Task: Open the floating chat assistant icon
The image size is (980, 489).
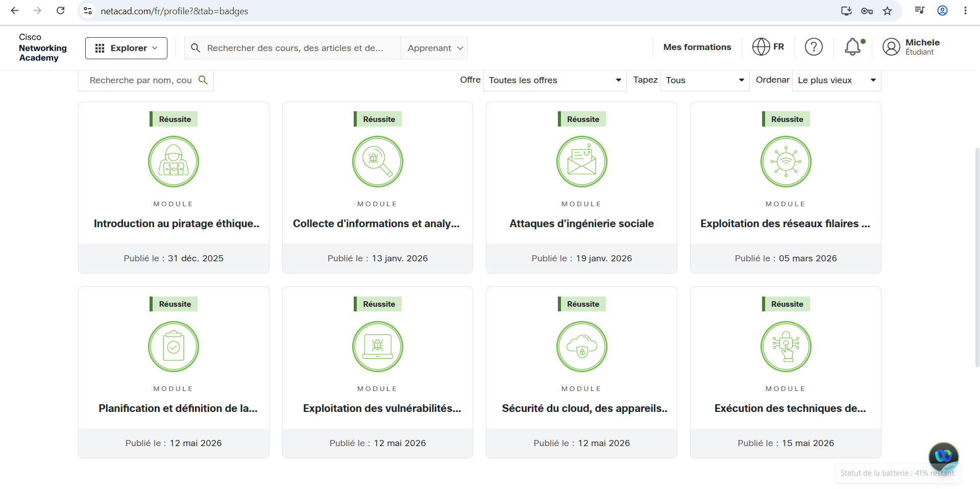Action: [943, 457]
